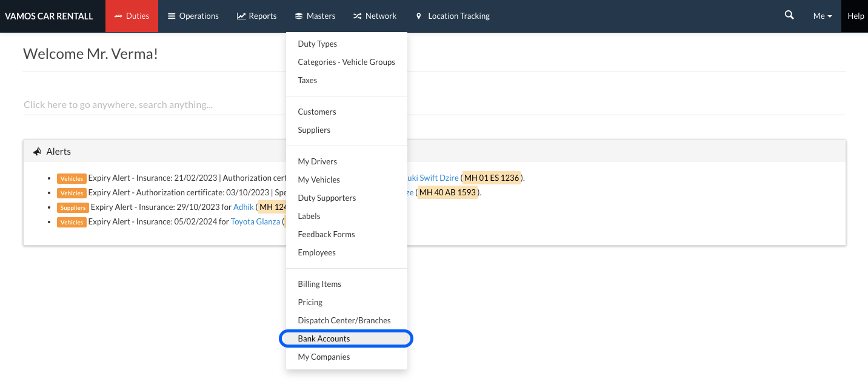Image resolution: width=868 pixels, height=387 pixels.
Task: Click the Toyota Glanza link
Action: point(255,222)
